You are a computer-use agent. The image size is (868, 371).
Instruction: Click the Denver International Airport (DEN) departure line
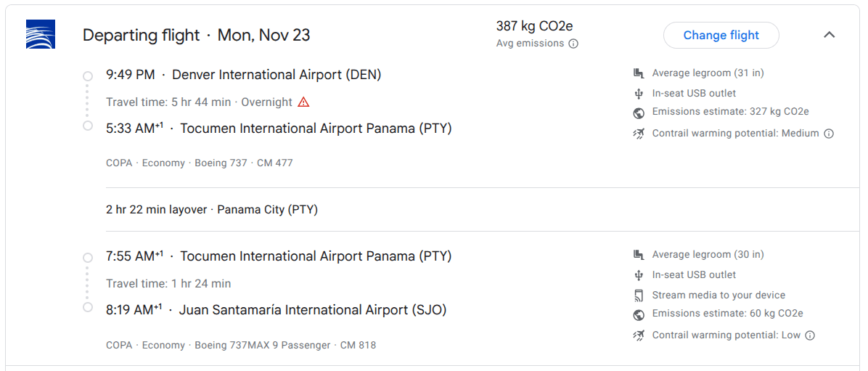(x=244, y=75)
